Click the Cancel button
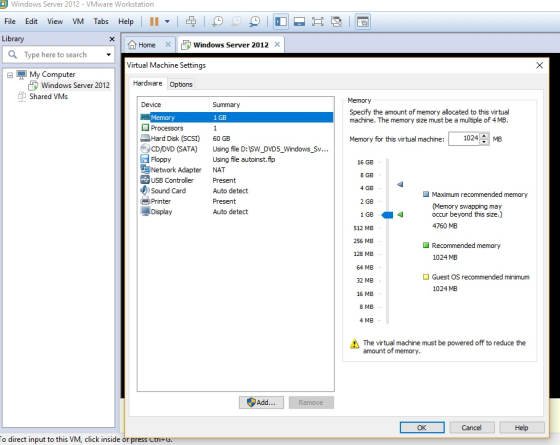Image resolution: width=560 pixels, height=445 pixels. (472, 428)
